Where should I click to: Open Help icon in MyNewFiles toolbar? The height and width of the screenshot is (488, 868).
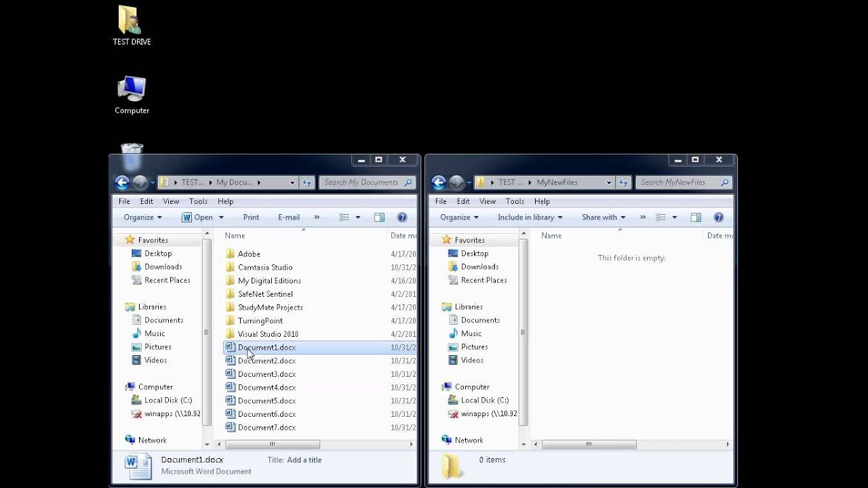click(x=718, y=218)
